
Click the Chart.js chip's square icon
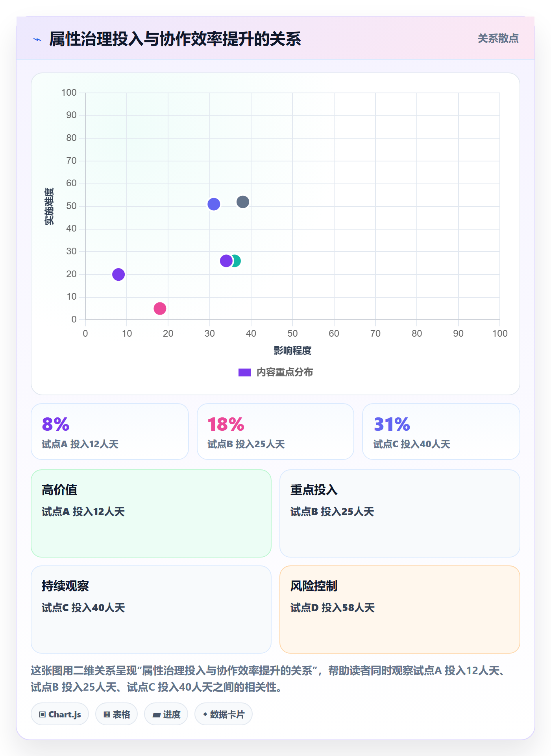tap(43, 715)
